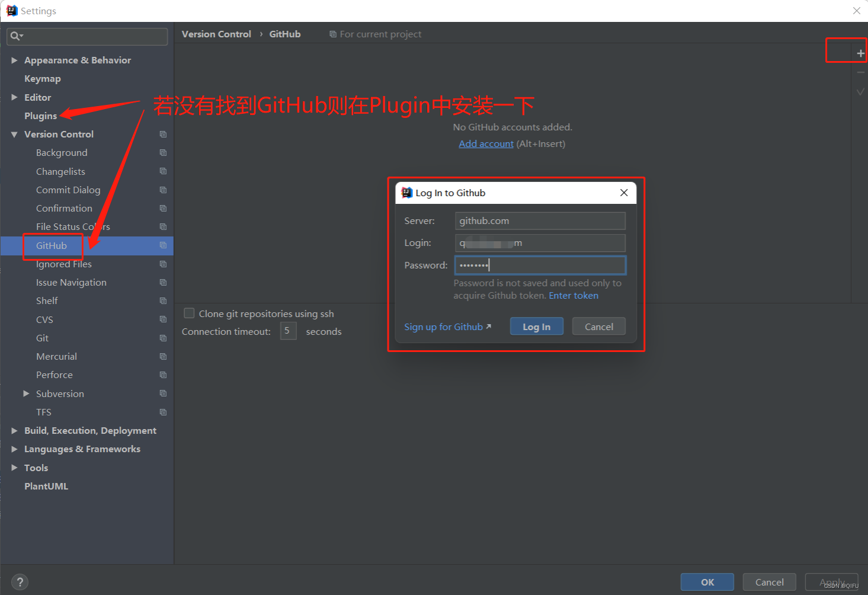Click the project-scope icon beside Changelists
The height and width of the screenshot is (595, 868).
pyautogui.click(x=163, y=171)
